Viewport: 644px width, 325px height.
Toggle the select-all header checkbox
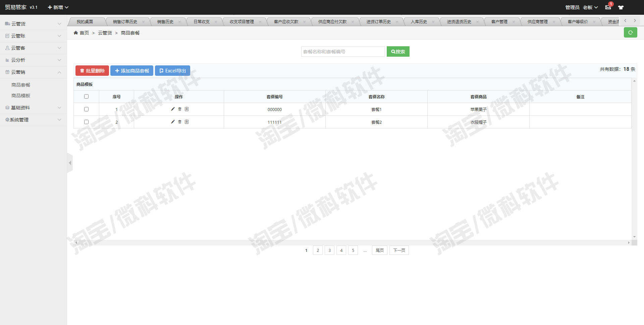(x=86, y=97)
